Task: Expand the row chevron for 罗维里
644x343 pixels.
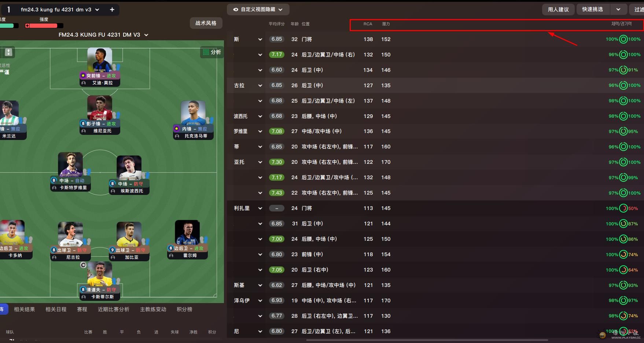Action: (260, 131)
